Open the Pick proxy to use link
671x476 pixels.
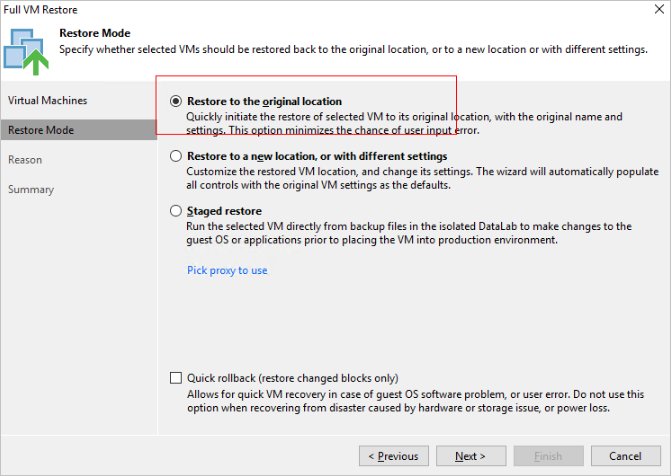227,270
